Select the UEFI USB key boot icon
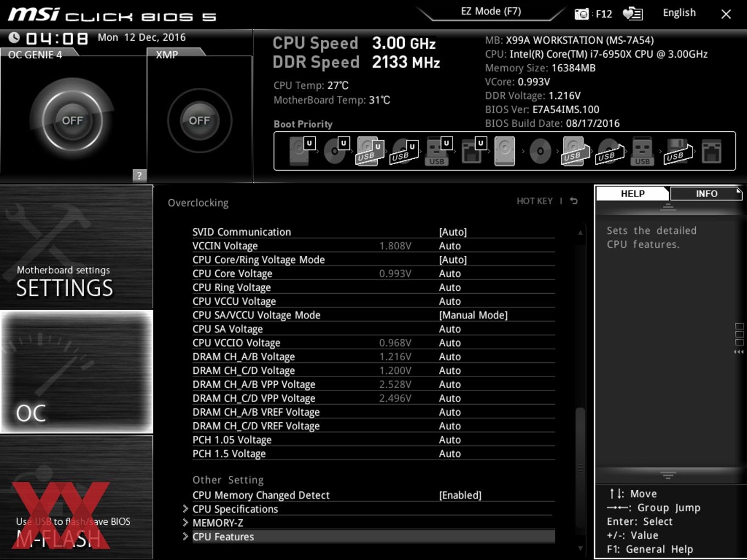This screenshot has height=560, width=747. (438, 152)
